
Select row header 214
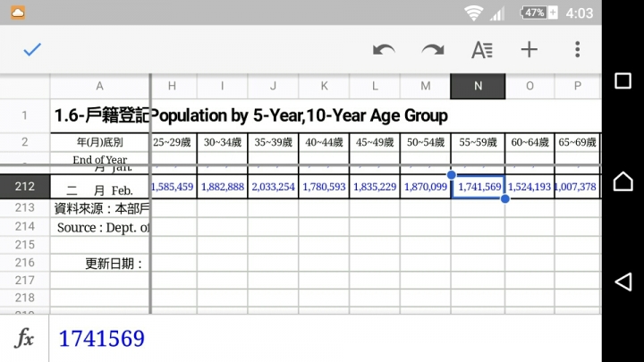(25, 226)
